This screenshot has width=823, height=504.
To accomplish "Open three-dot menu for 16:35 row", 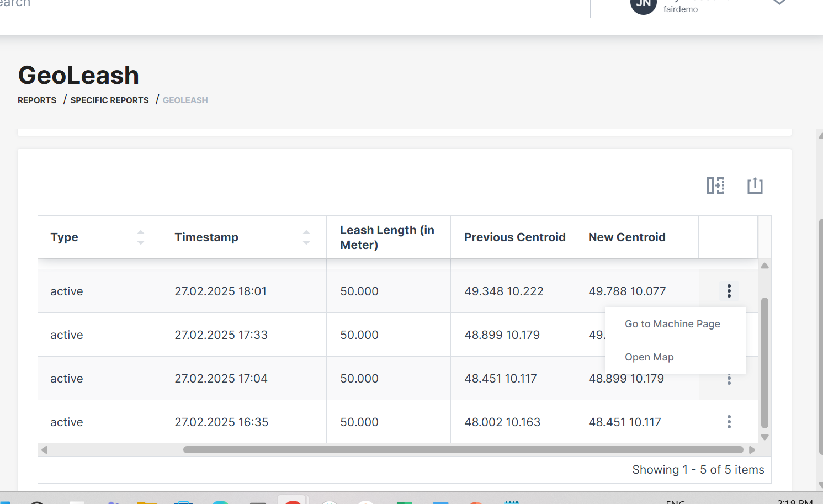I will pyautogui.click(x=729, y=422).
